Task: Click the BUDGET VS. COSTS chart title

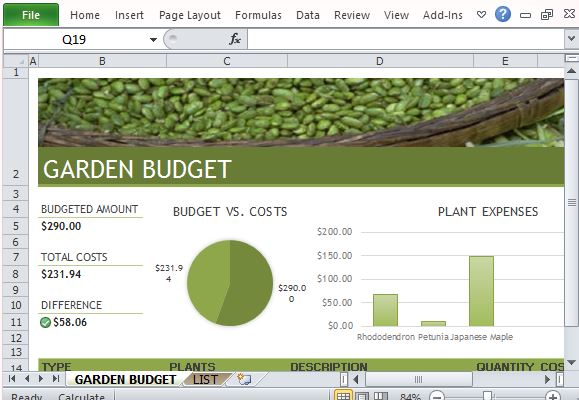Action: 230,212
